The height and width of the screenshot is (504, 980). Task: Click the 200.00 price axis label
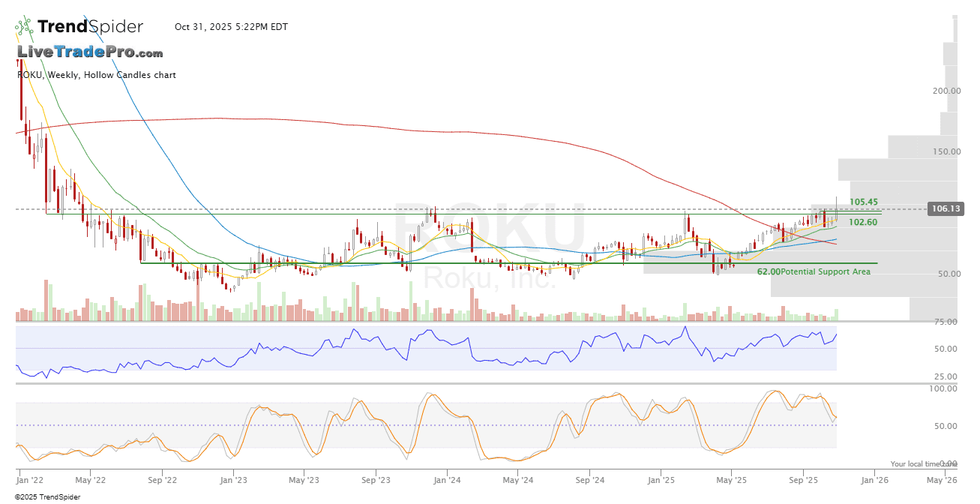click(x=946, y=91)
